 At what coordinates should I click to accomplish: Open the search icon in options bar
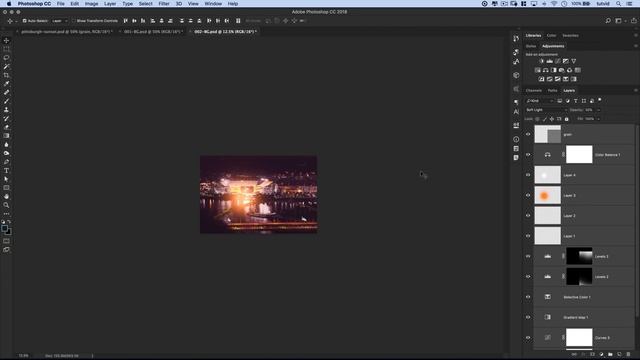coord(608,21)
